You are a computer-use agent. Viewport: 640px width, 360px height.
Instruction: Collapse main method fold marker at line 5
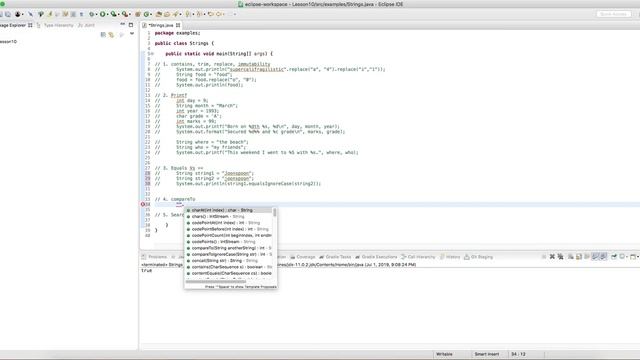152,53
